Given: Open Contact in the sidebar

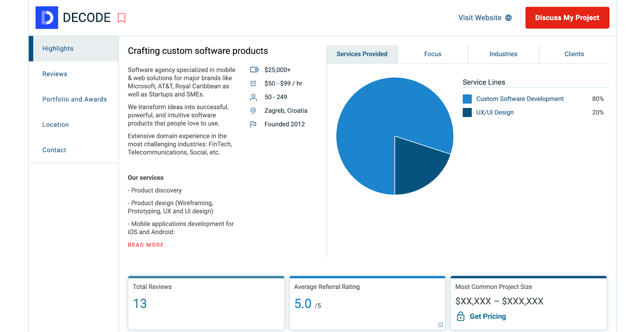Looking at the screenshot, I should point(54,150).
